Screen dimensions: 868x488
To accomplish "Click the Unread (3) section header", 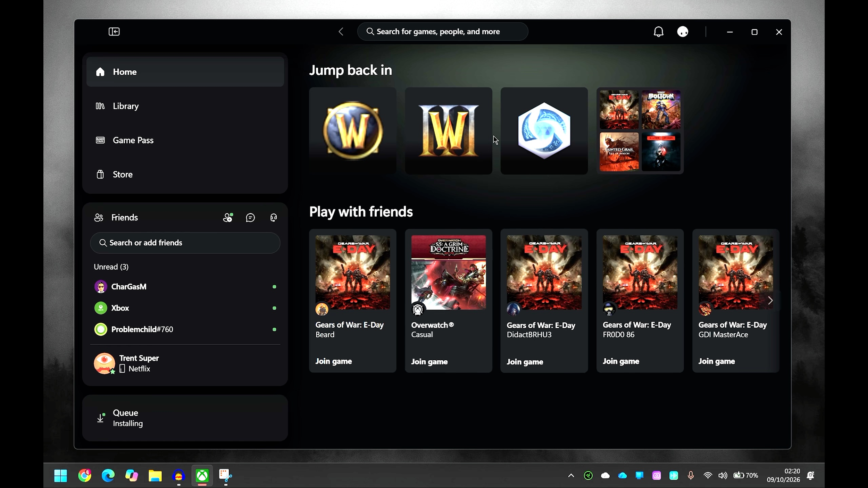I will point(111,267).
